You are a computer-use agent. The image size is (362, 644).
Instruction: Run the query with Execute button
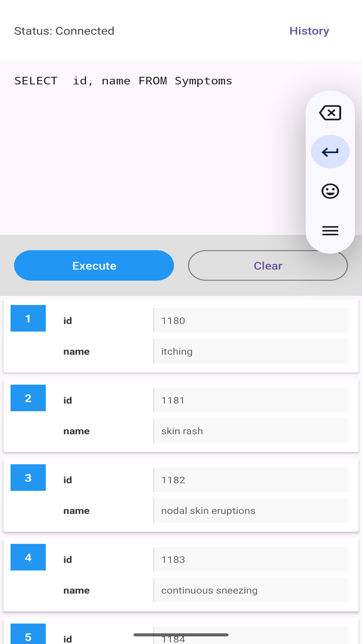tap(94, 266)
